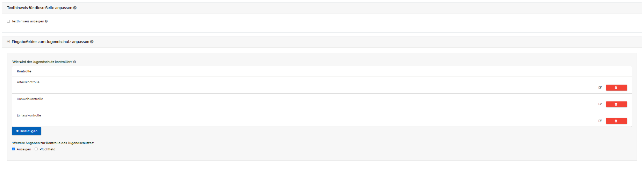Open help for 'Eingabefelder zum Jugendschutz anpassen'
The image size is (644, 171).
click(x=92, y=42)
